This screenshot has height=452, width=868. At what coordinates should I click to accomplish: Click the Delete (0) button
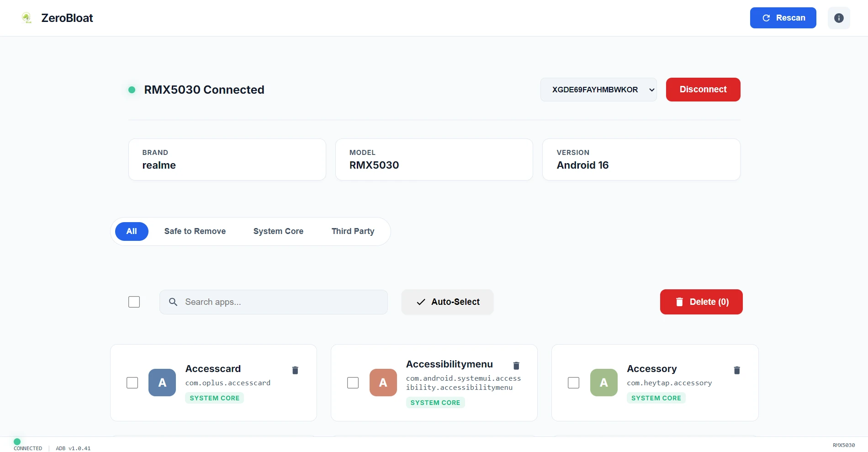coord(701,302)
